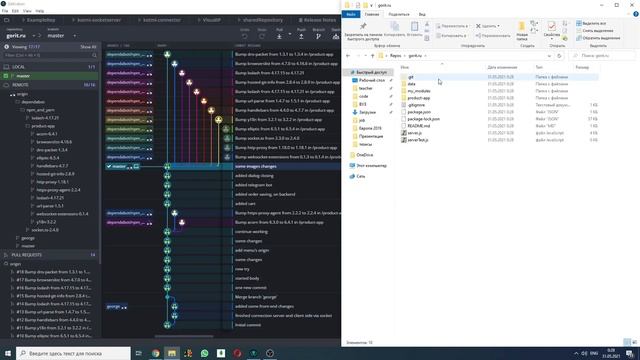Click the yellow commit node for y18n bump
The width and height of the screenshot is (640, 360).
[x=219, y=120]
